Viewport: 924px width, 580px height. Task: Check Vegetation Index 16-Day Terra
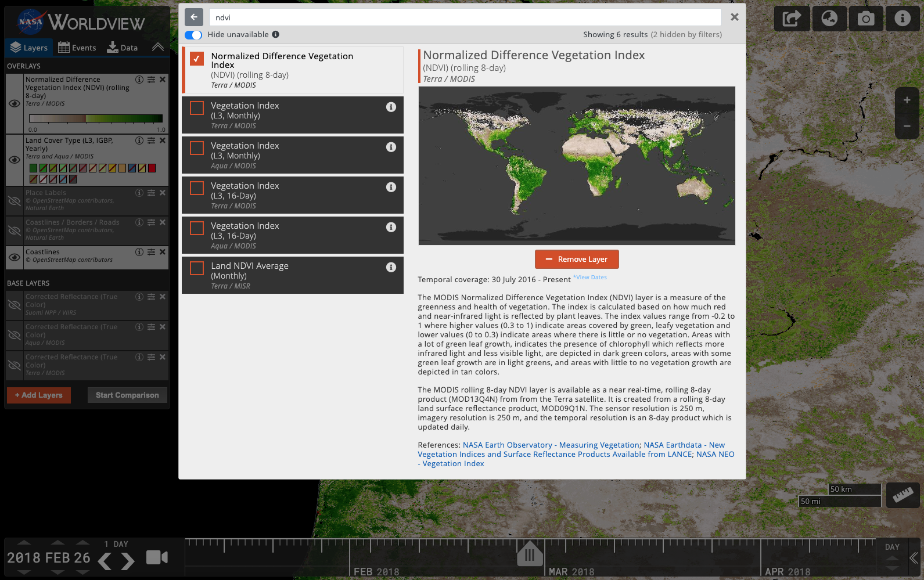[197, 188]
